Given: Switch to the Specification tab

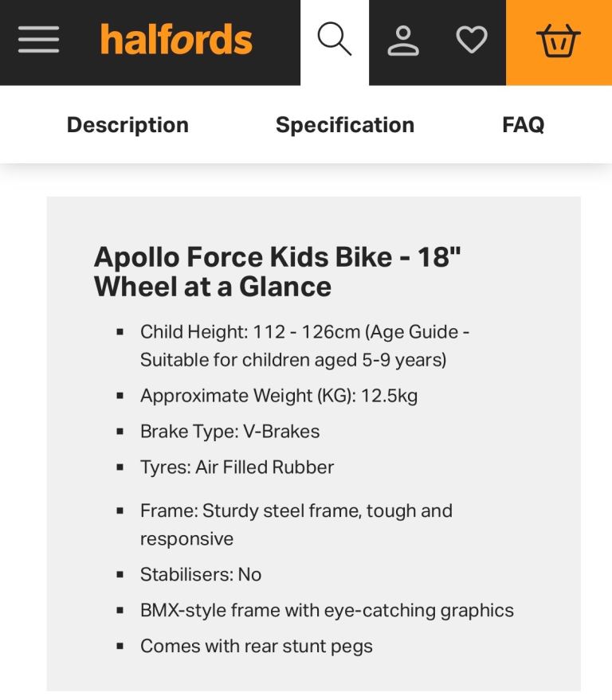Looking at the screenshot, I should pos(345,125).
